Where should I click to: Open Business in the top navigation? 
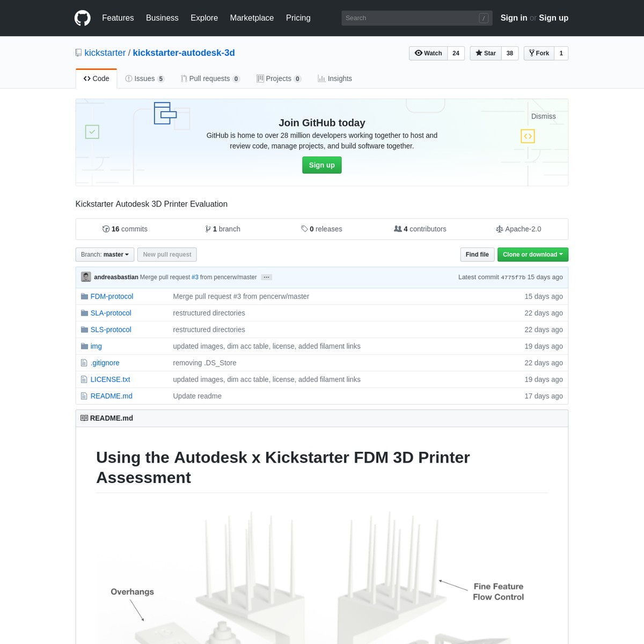tap(162, 18)
